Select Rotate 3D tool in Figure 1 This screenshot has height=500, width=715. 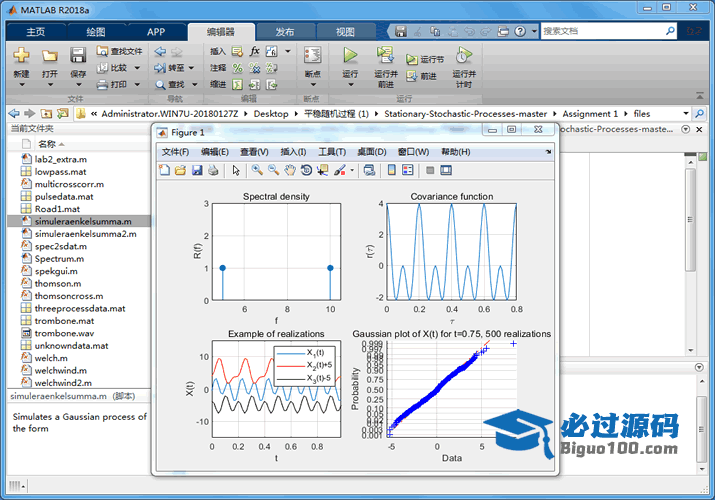306,170
